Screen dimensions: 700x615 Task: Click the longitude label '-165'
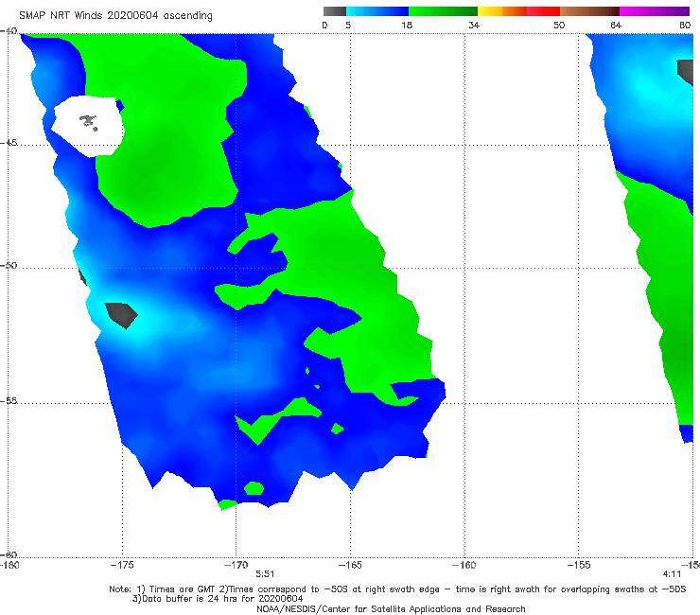pyautogui.click(x=350, y=565)
